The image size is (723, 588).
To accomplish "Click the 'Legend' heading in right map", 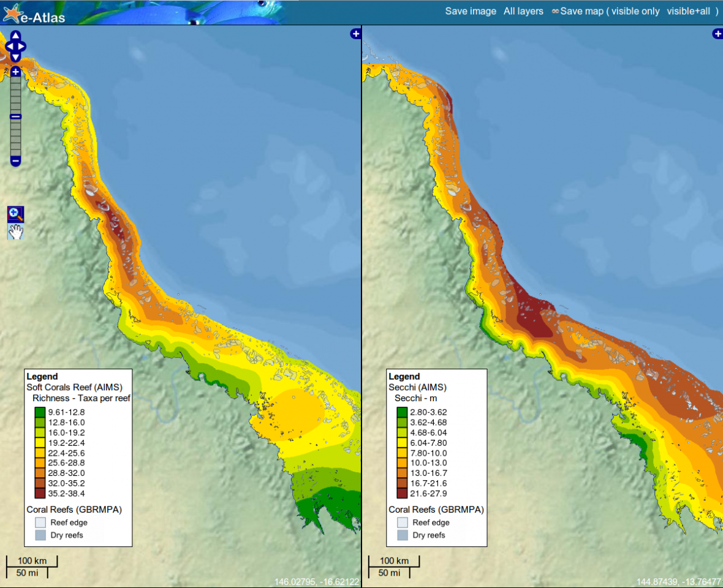I will (x=404, y=376).
